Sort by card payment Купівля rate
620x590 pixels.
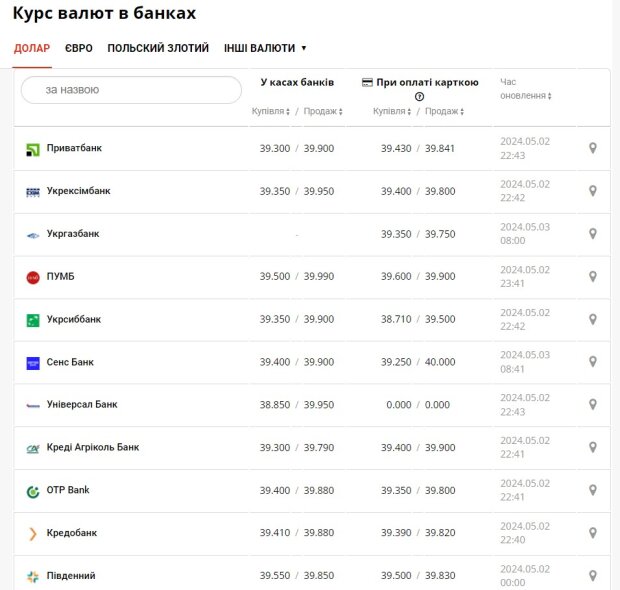click(x=391, y=111)
